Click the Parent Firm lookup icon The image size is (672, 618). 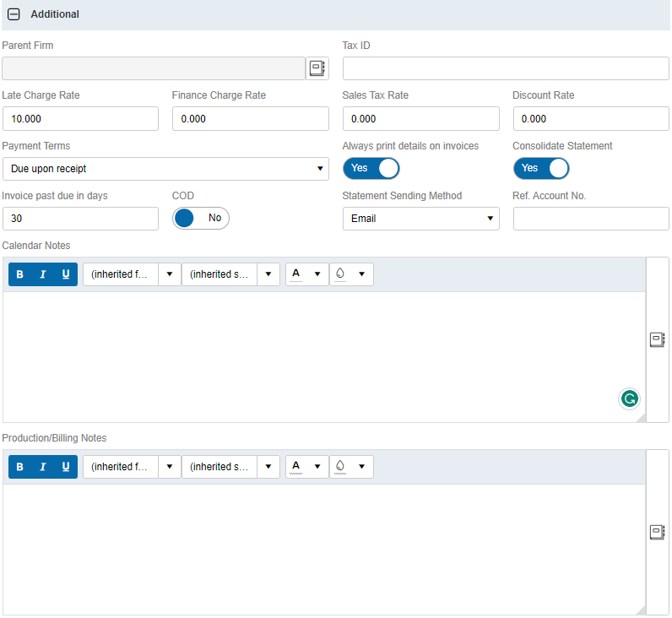click(317, 68)
